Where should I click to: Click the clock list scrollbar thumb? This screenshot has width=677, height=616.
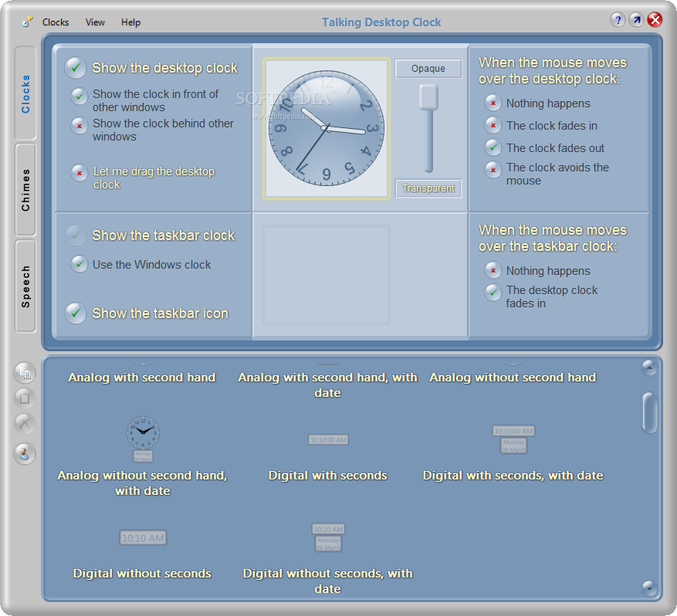point(649,412)
